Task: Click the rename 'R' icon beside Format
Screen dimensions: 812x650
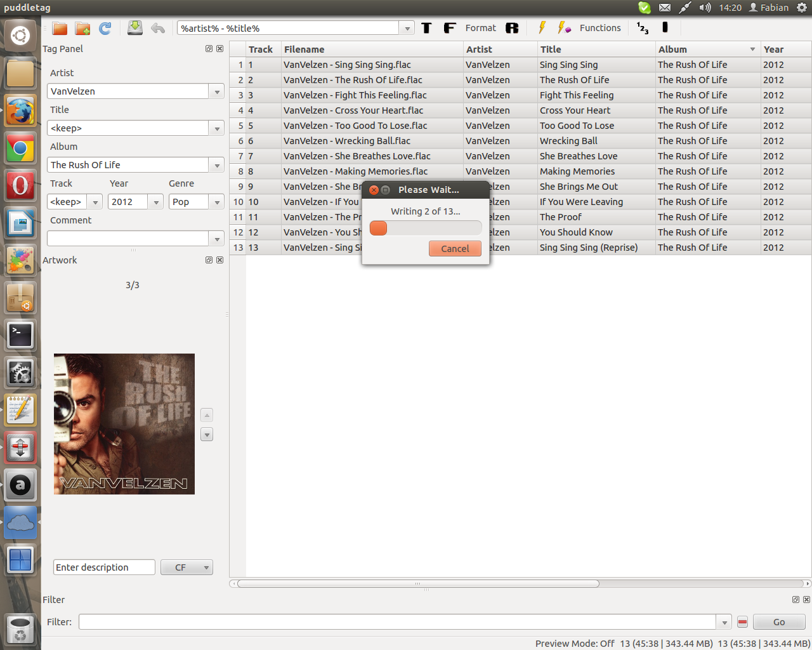Action: pyautogui.click(x=512, y=28)
